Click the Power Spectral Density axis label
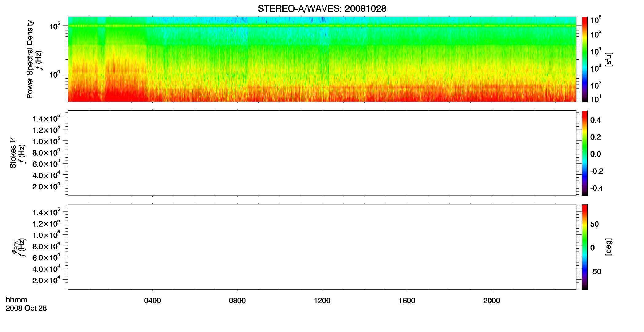Viewport: 644px width, 332px height. pyautogui.click(x=30, y=59)
